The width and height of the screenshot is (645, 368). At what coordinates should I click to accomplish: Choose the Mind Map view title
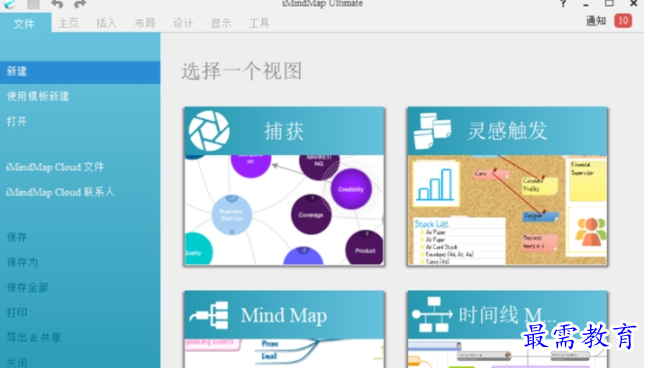[x=284, y=315]
